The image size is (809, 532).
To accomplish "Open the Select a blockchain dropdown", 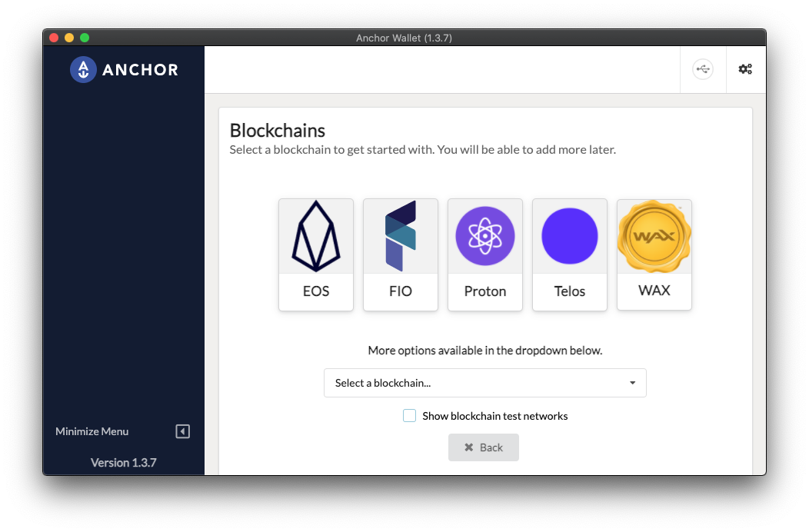I will 485,383.
